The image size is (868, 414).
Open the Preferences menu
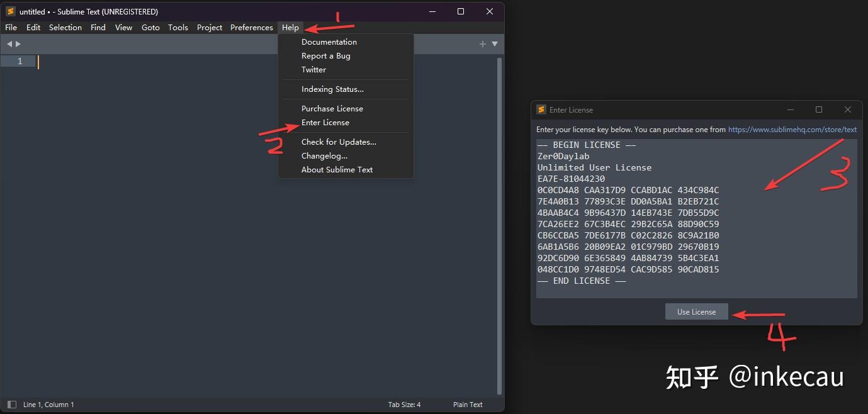[x=251, y=28]
